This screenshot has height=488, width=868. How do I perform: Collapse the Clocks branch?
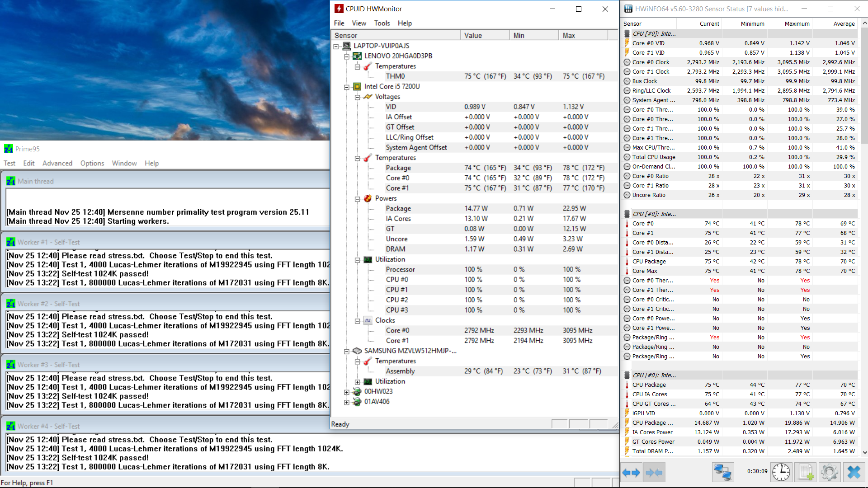click(x=357, y=321)
